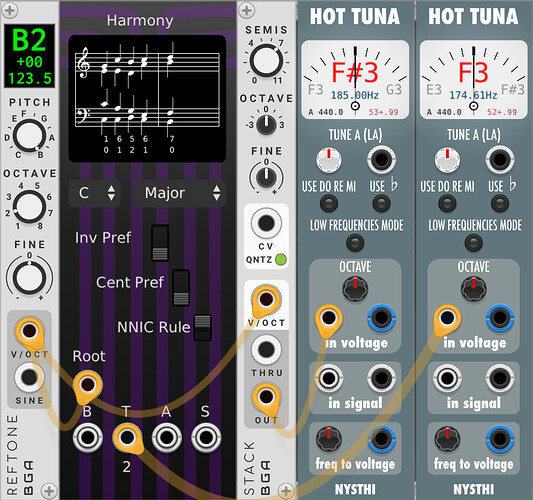533x500 pixels.
Task: Click the Harmony S voice output jack
Action: tap(206, 437)
